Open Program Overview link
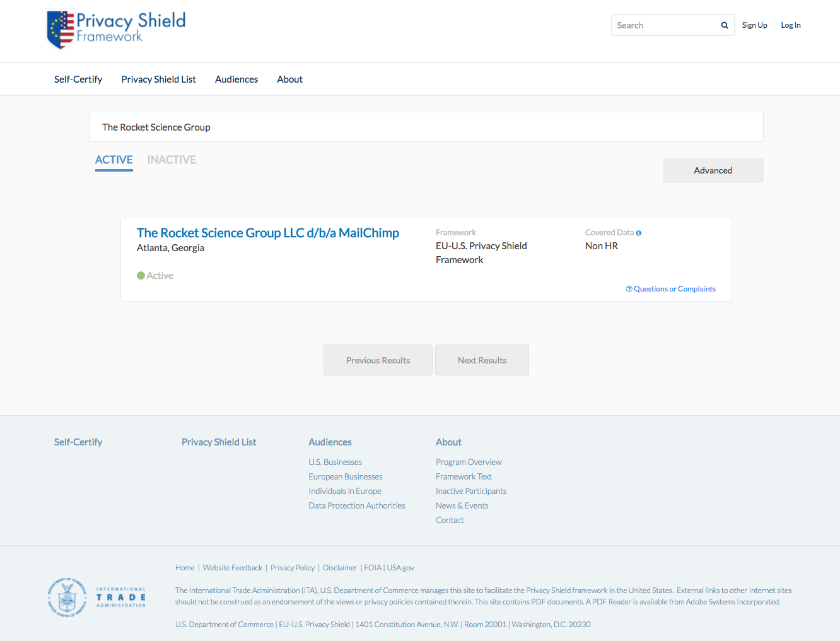840x641 pixels. point(469,462)
